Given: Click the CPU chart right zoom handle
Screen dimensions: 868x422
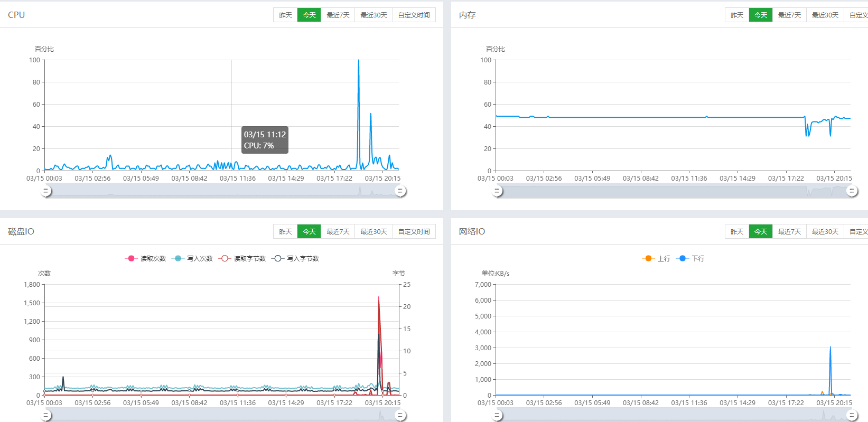Looking at the screenshot, I should tap(400, 191).
